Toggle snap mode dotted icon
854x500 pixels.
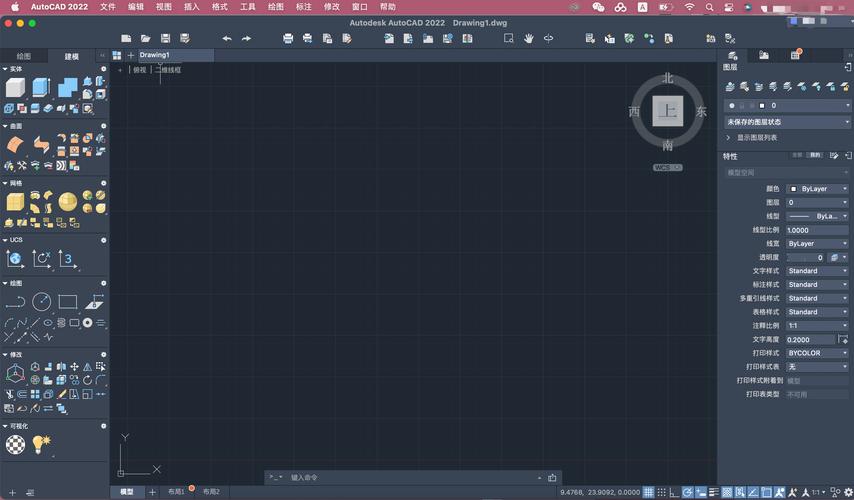point(661,492)
